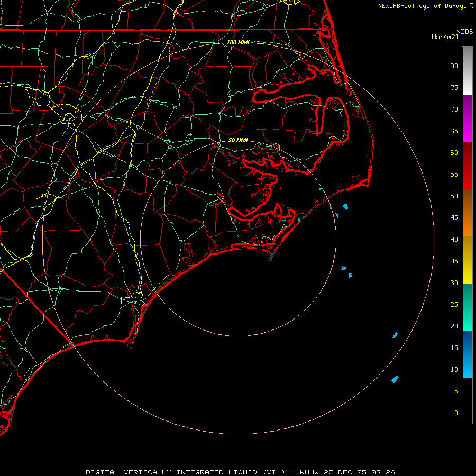Image resolution: width=476 pixels, height=476 pixels.
Task: Select the yellow segment of color bar
Action: [467, 260]
